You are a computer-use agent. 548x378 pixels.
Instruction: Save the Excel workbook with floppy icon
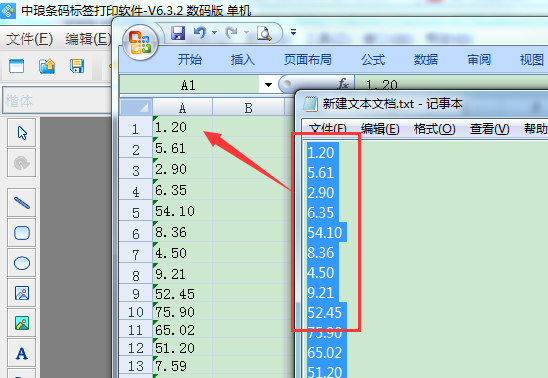point(178,33)
